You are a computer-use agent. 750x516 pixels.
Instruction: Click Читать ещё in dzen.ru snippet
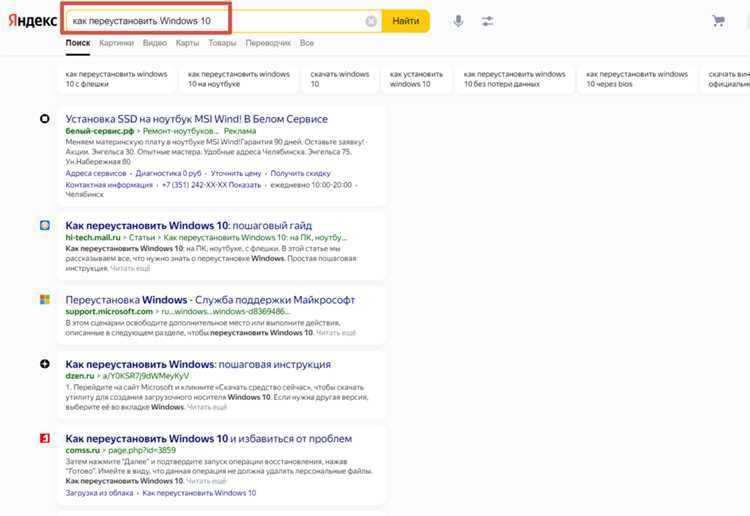[x=207, y=407]
